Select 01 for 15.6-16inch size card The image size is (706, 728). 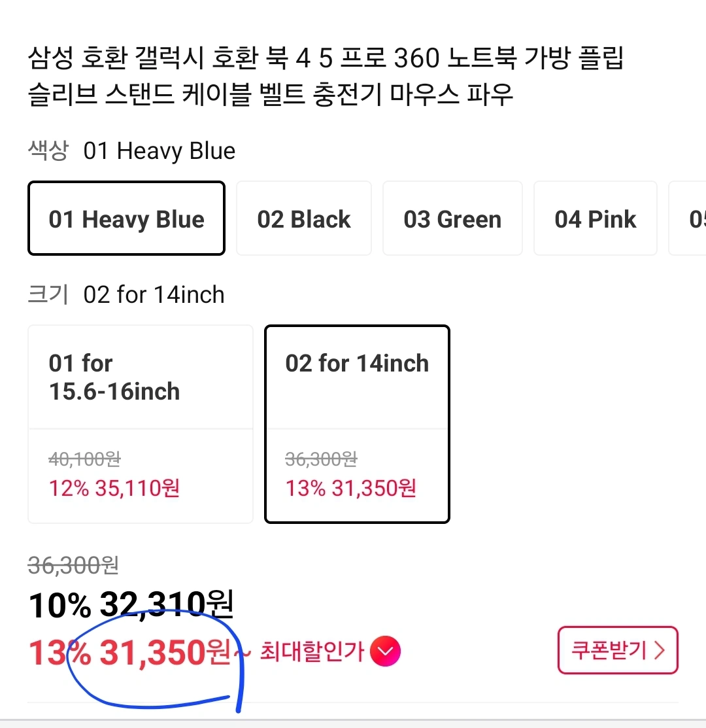tap(140, 424)
